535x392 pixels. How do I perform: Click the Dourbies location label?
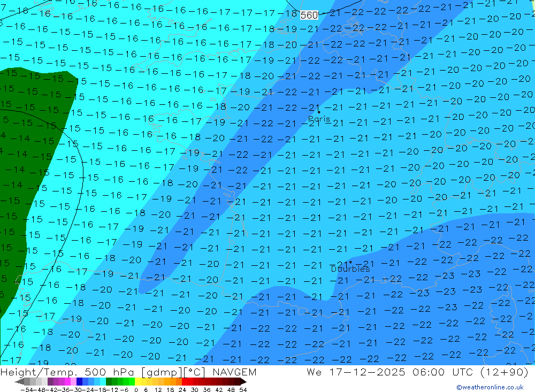350,269
